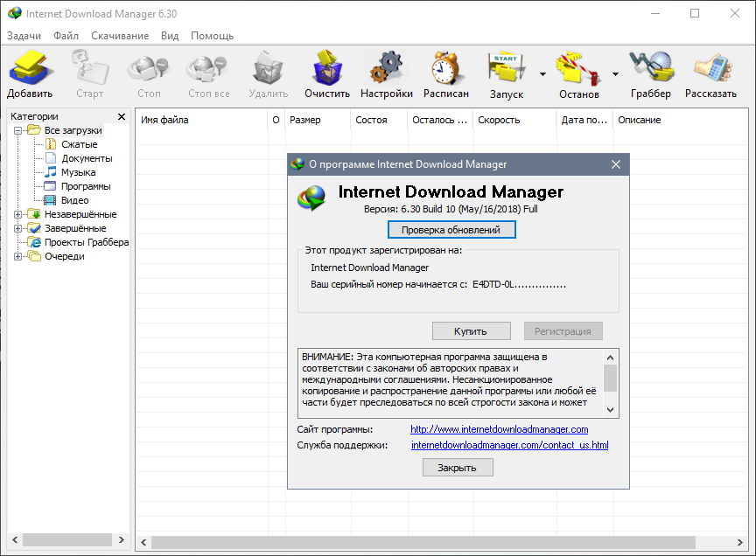Select the Видео category
This screenshot has width=756, height=556.
coord(74,200)
